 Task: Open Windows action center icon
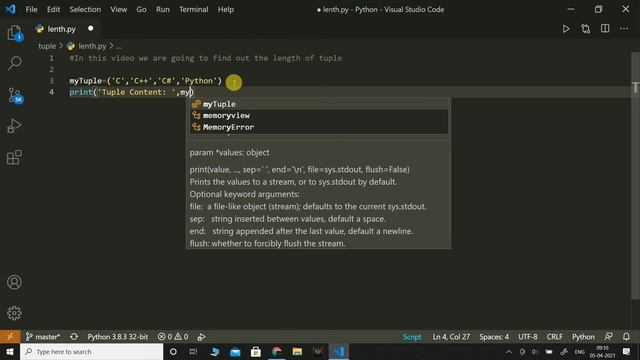click(x=627, y=351)
